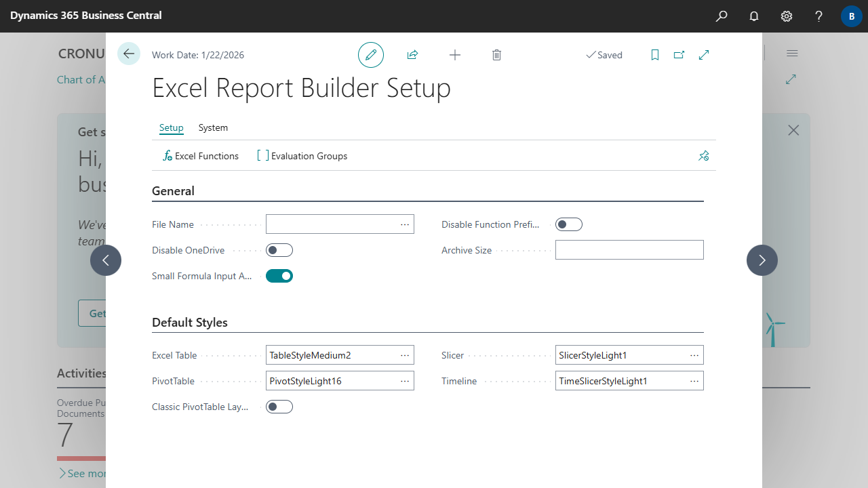The height and width of the screenshot is (488, 868).
Task: Open Timeline style lookup ellipsis
Action: click(x=694, y=381)
